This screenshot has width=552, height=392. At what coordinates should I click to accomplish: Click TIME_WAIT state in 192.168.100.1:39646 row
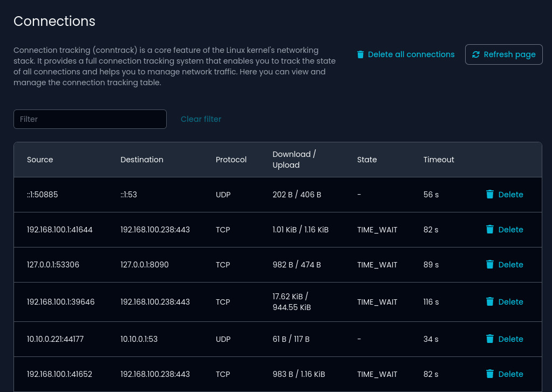click(377, 302)
